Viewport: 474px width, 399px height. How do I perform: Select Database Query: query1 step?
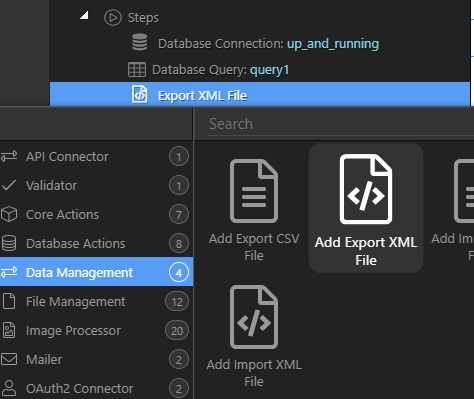(x=220, y=70)
